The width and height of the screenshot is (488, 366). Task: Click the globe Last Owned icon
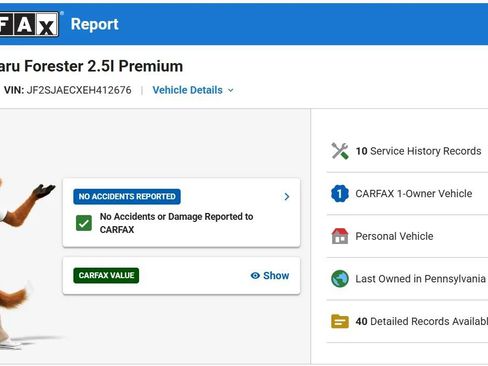tap(340, 279)
